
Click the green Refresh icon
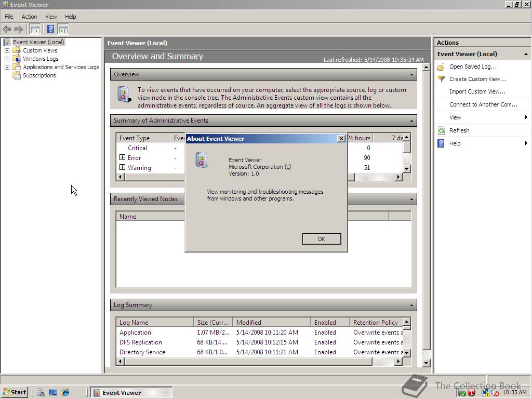pyautogui.click(x=441, y=130)
